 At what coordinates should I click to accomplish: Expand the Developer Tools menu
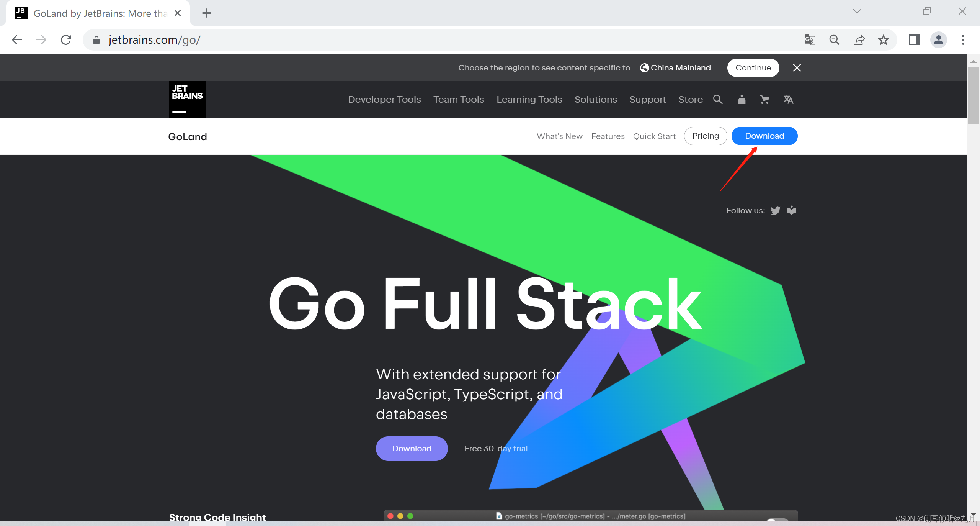tap(384, 100)
